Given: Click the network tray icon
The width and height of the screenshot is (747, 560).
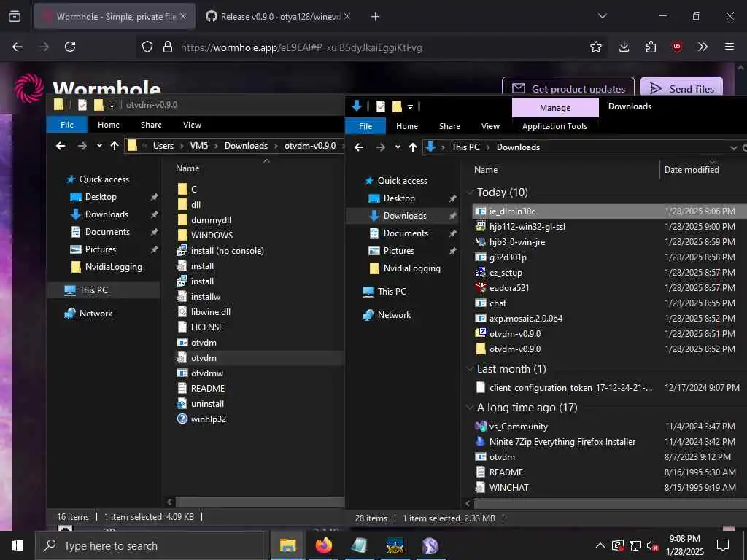Looking at the screenshot, I should [x=635, y=545].
